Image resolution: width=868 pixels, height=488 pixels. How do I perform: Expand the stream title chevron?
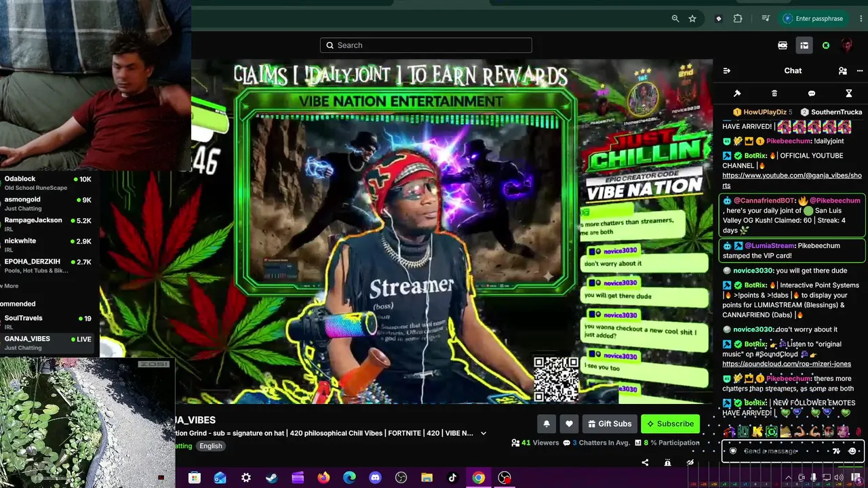click(484, 433)
